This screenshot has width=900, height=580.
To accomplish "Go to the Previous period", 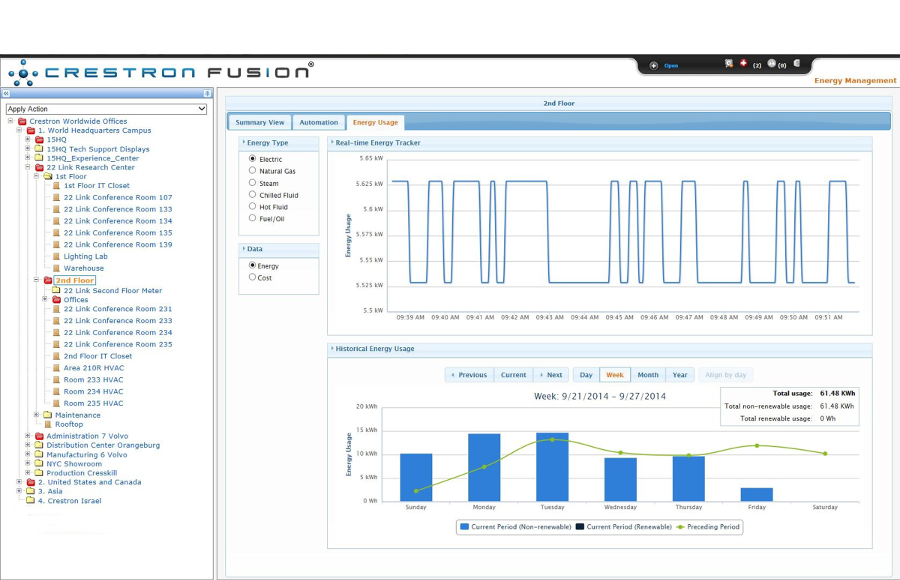I will (469, 375).
